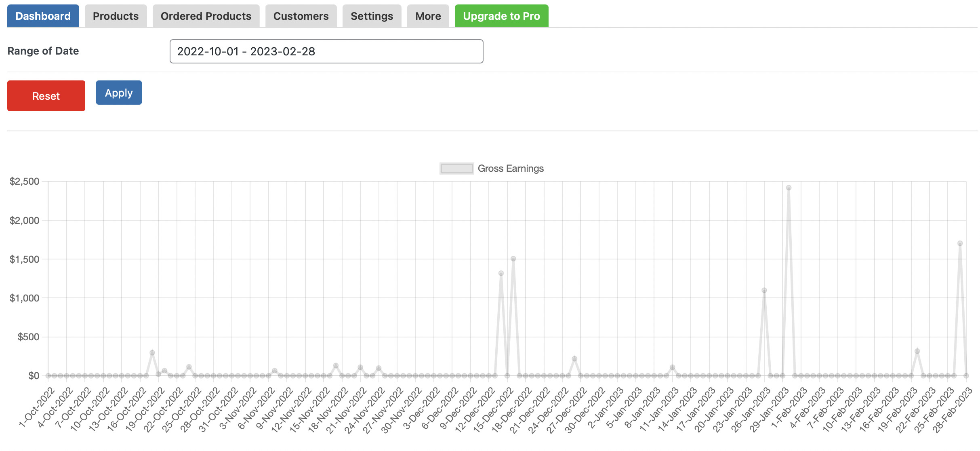Open the Ordered Products tab
The height and width of the screenshot is (451, 980).
(206, 16)
